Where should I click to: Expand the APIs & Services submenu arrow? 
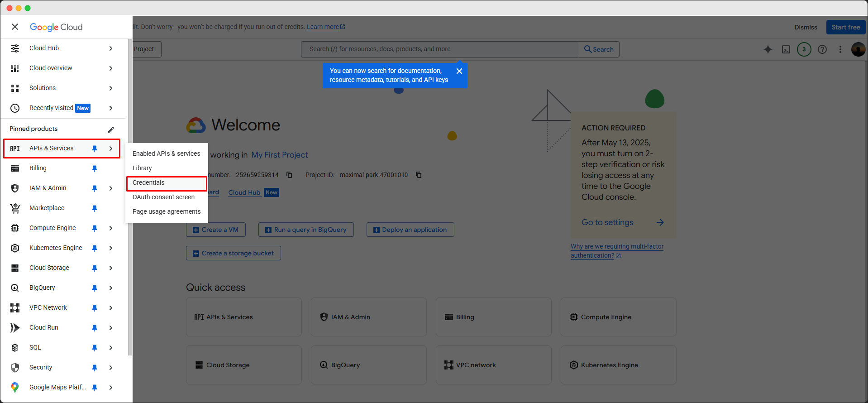pos(111,149)
